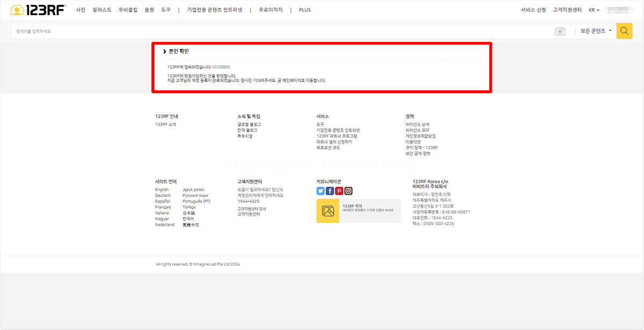Image resolution: width=644 pixels, height=330 pixels.
Task: Open the 이용약관 link
Action: 413,142
